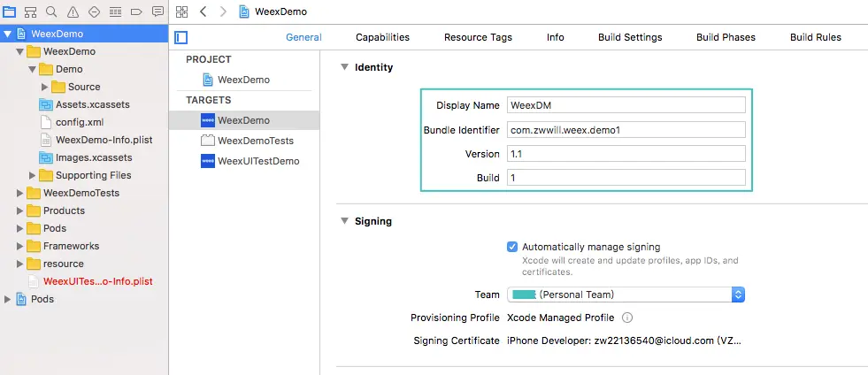Go to the Build Phases tab
The height and width of the screenshot is (375, 868).
(726, 38)
